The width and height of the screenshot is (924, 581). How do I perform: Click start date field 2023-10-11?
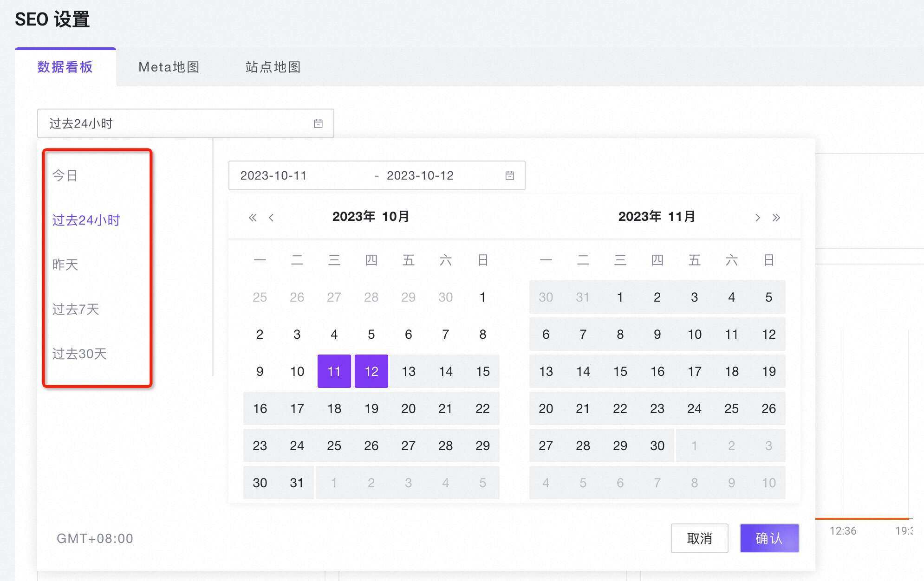pos(274,175)
